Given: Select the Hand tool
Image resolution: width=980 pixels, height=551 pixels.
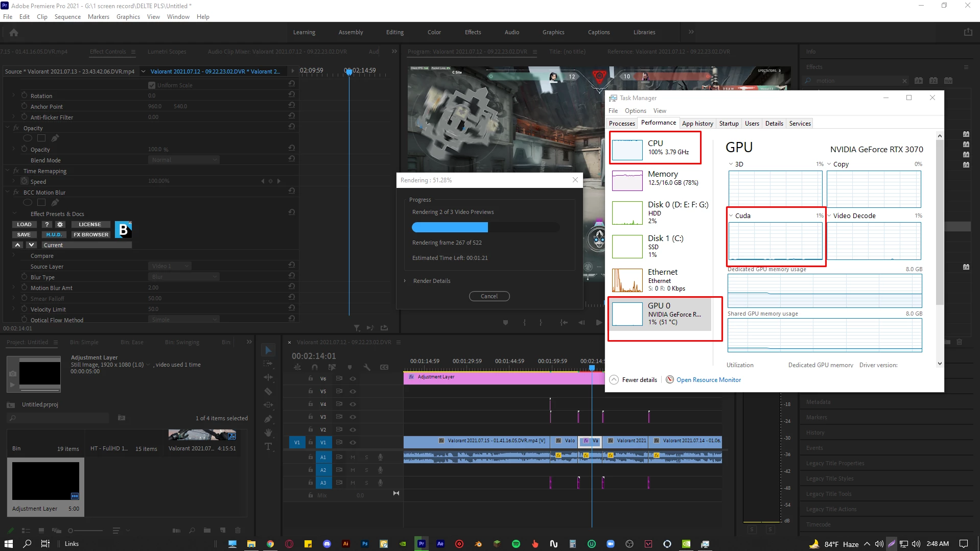Looking at the screenshot, I should [268, 433].
